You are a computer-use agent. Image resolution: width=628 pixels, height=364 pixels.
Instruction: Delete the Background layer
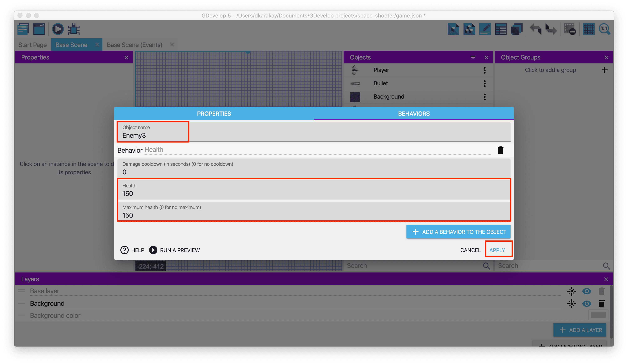[601, 303]
